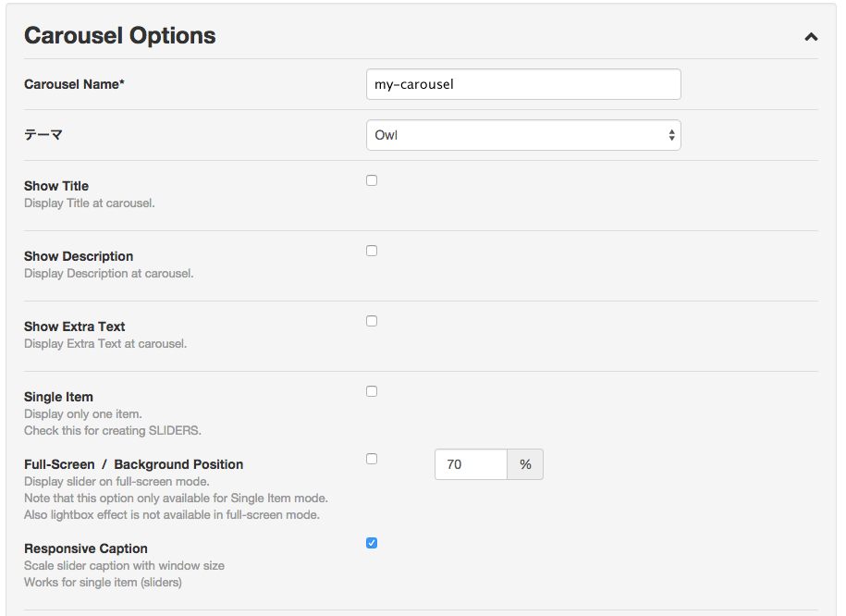Click the Carousel Name* label
The image size is (846, 616).
75,84
